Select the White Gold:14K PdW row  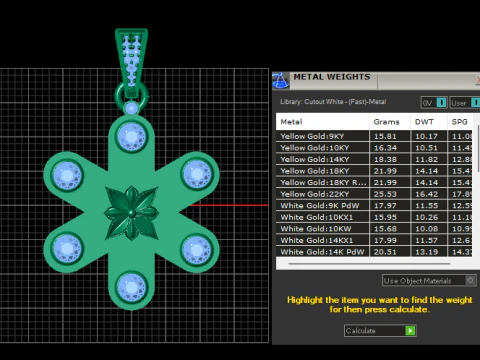tap(374, 252)
